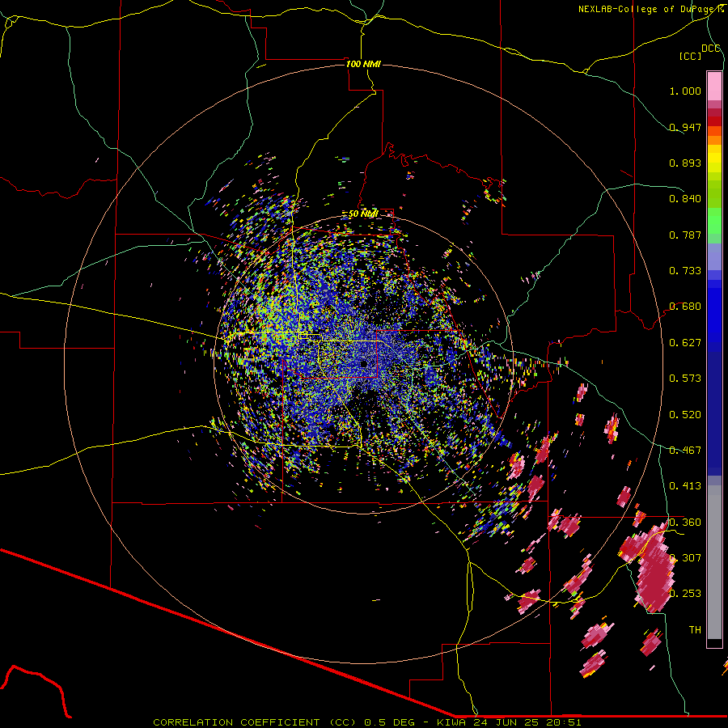Select the 0.253 value on the scale

(685, 594)
